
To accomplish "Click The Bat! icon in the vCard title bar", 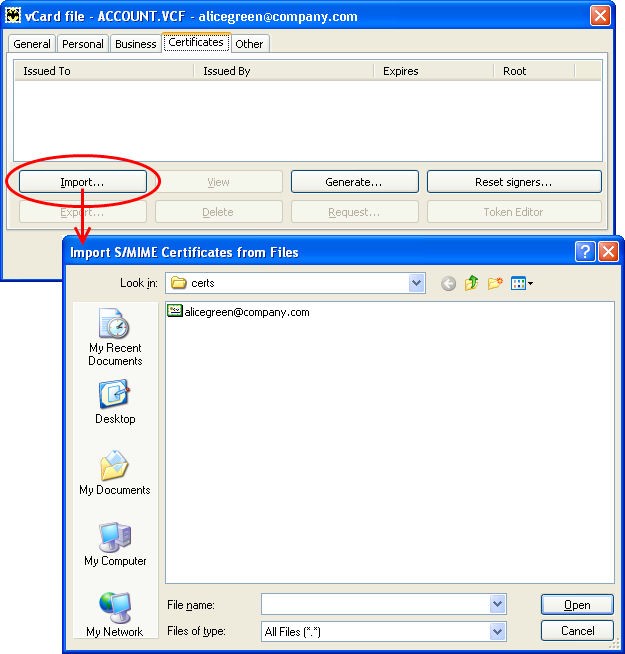I will (13, 15).
